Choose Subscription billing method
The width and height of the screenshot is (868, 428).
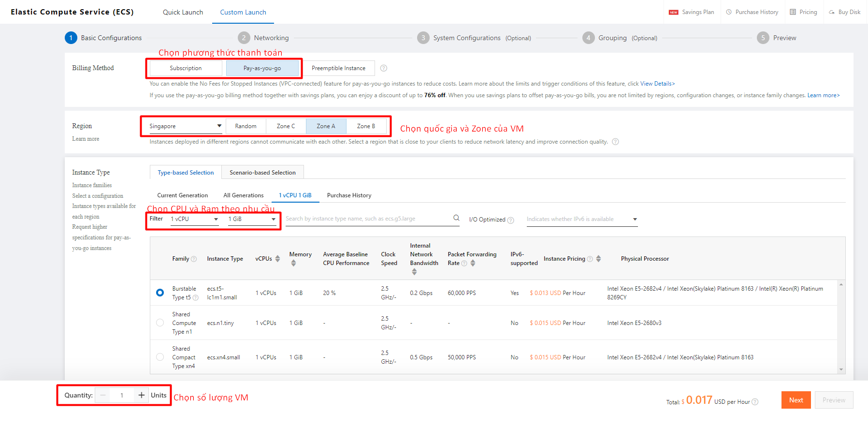click(x=186, y=68)
